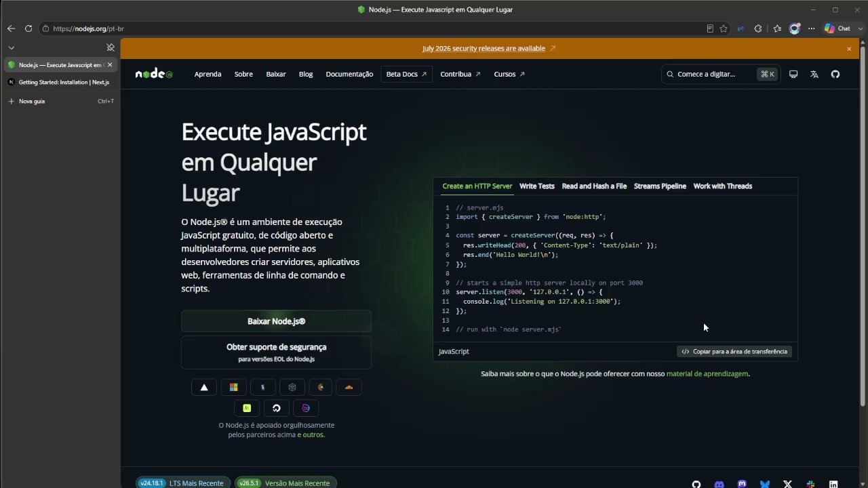Open the footer Bluesky icon
Viewport: 868px width, 488px height.
765,485
